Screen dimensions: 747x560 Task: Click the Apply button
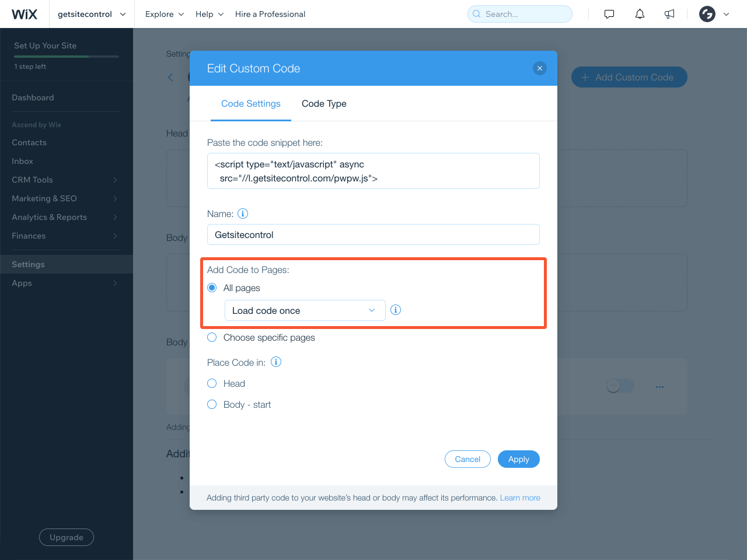[519, 459]
